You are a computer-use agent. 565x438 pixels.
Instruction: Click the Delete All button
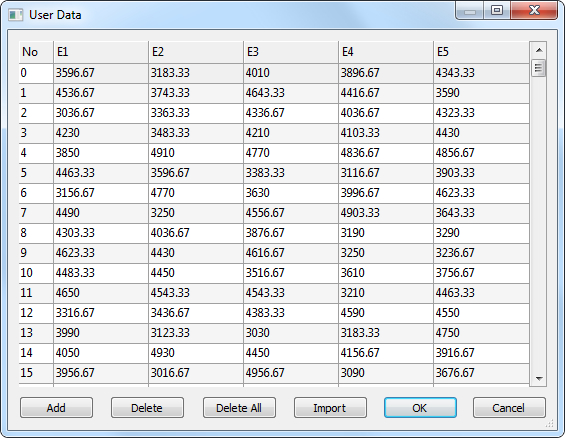[239, 408]
